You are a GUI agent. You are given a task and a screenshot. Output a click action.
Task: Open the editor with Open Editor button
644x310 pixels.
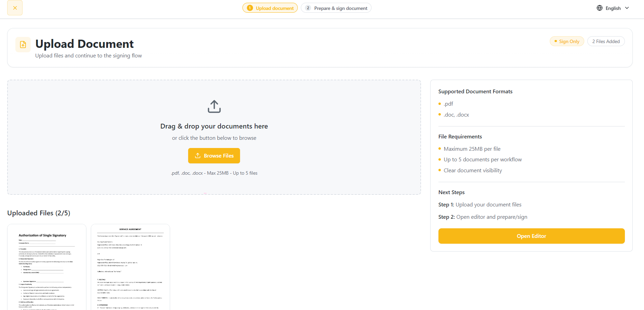pos(531,236)
